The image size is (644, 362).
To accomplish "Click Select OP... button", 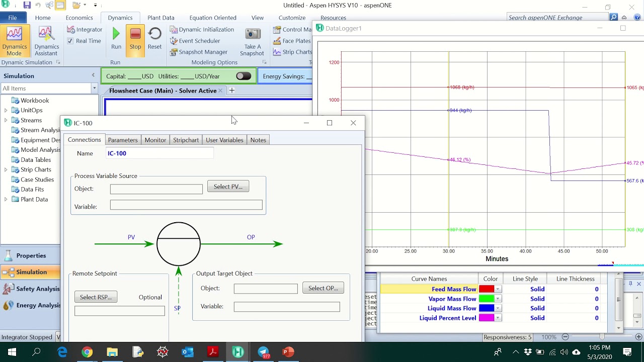I will tap(323, 288).
